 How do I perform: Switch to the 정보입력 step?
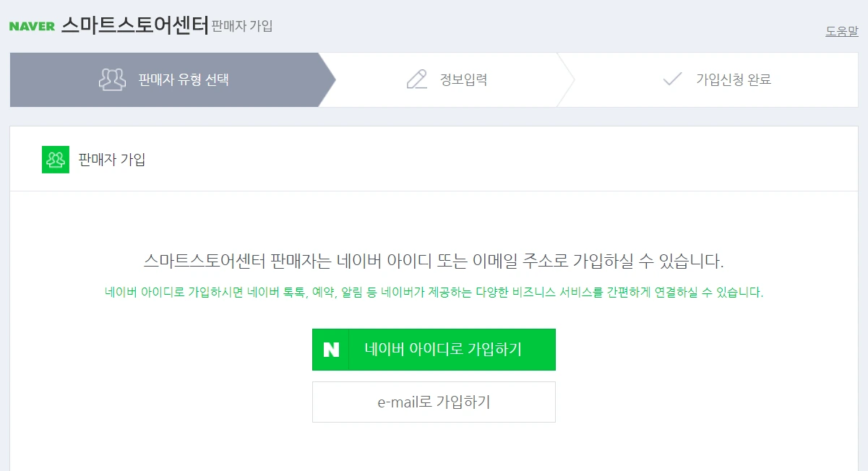463,79
